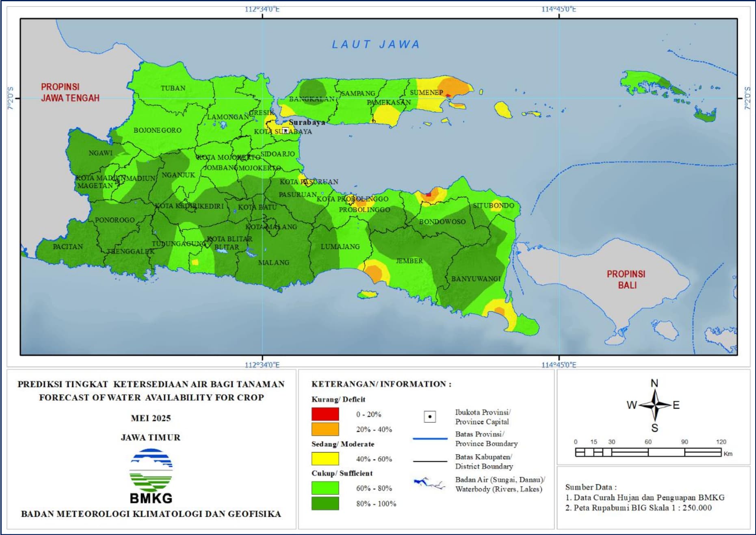The width and height of the screenshot is (756, 535).
Task: Select the red 0 - 20% swatch
Action: tap(325, 414)
